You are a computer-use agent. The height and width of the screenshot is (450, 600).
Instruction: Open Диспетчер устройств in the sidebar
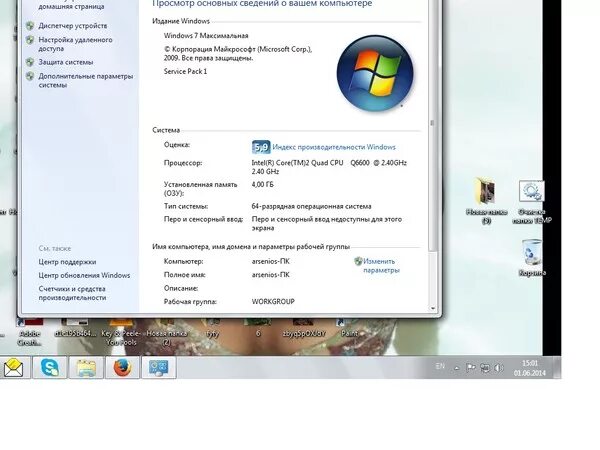click(x=73, y=26)
